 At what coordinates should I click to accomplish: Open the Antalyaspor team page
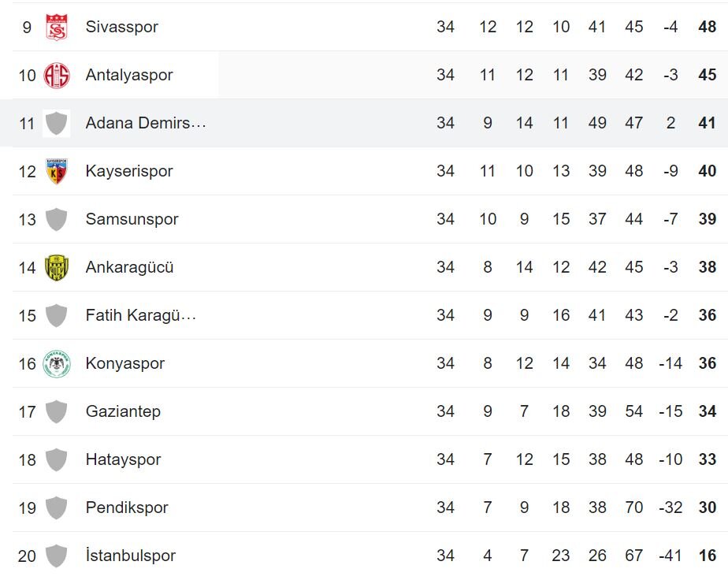pyautogui.click(x=129, y=76)
